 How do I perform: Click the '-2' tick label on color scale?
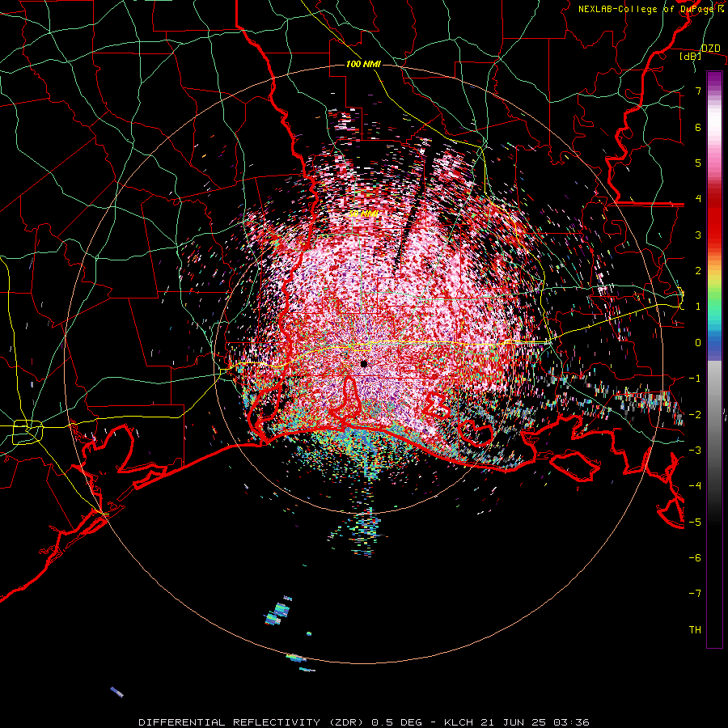tap(695, 414)
